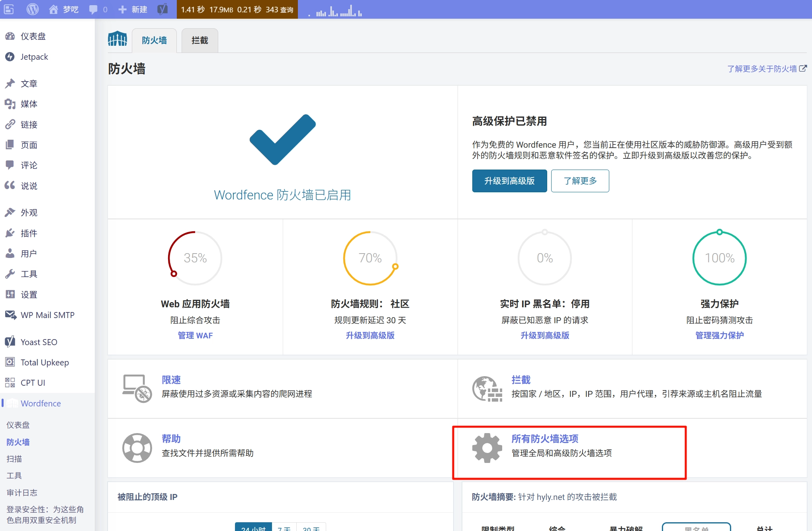Click the 帮助 lifebuoy icon
This screenshot has width=812, height=531.
click(137, 448)
